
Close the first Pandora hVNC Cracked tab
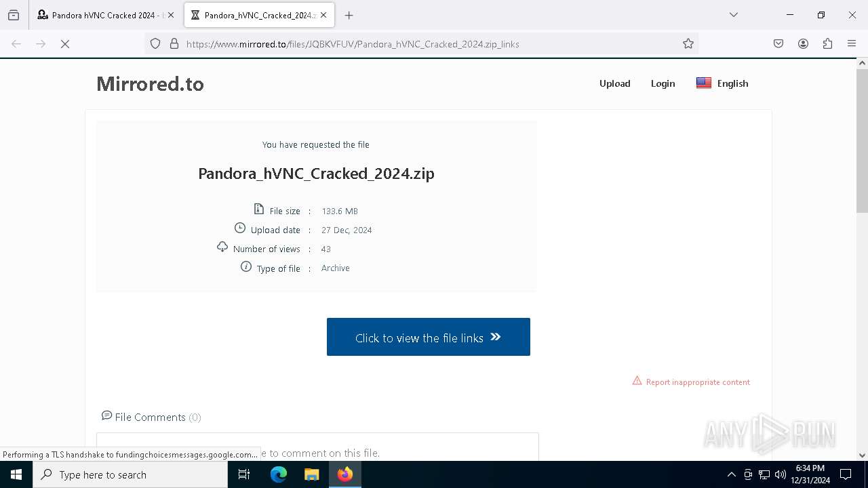click(x=171, y=15)
